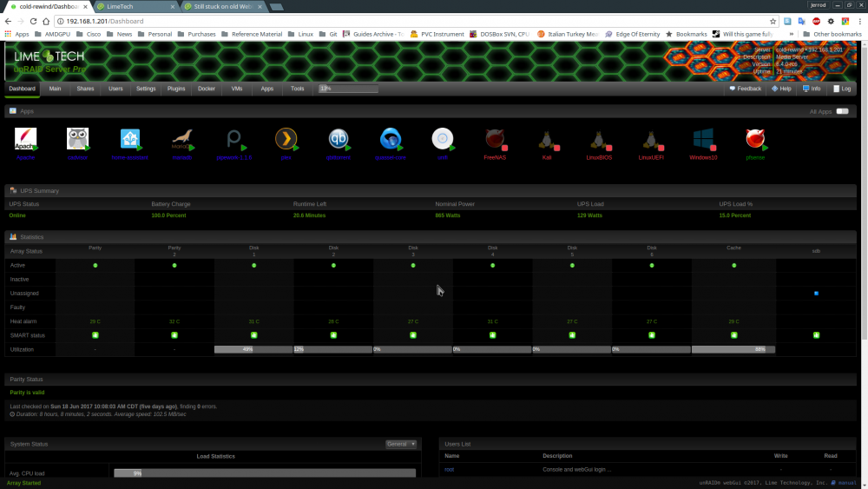Open Chrome three-dot menu
This screenshot has width=868, height=489.
coord(859,21)
